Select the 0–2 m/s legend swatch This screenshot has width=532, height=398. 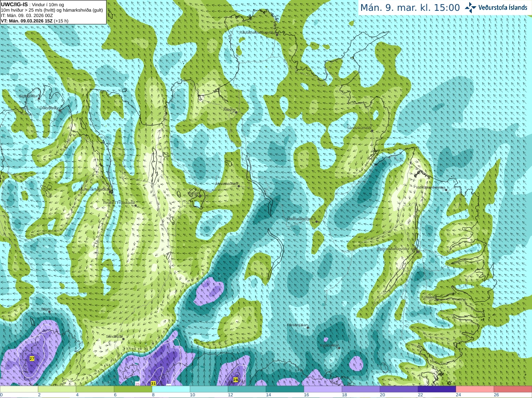pyautogui.click(x=19, y=389)
